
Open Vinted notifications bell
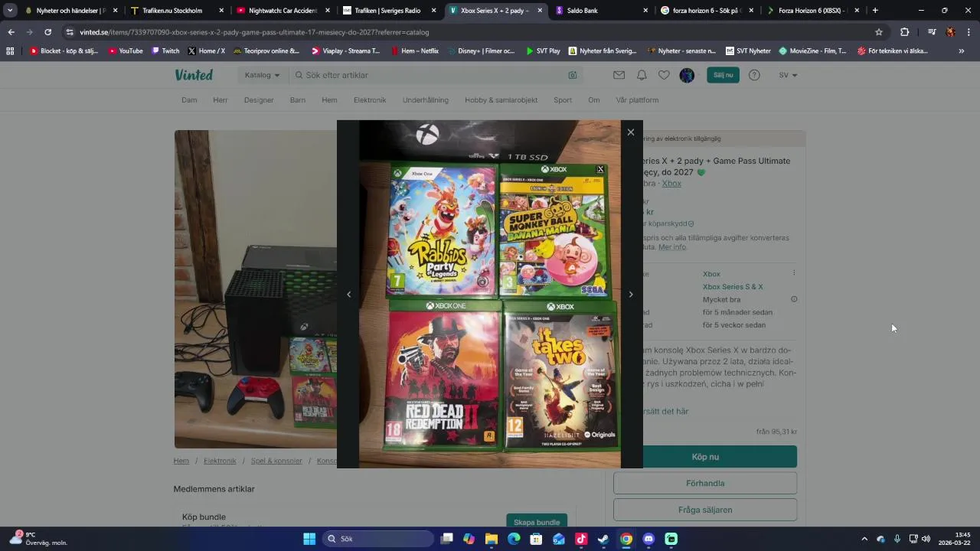642,75
